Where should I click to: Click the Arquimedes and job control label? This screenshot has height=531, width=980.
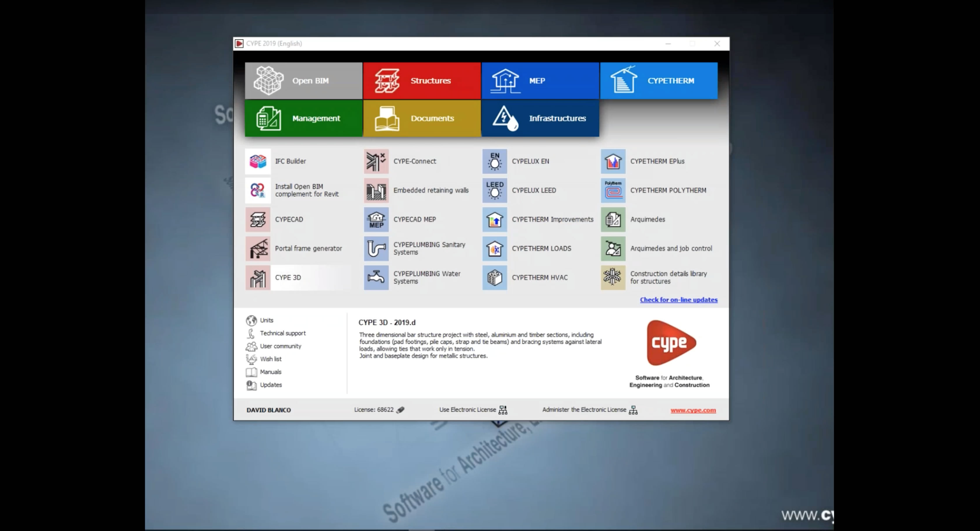[x=671, y=248]
